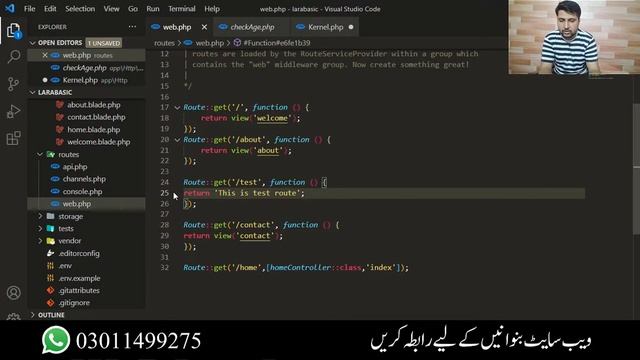This screenshot has height=360, width=640.
Task: Open Source Control view in activity bar
Action: tap(13, 84)
